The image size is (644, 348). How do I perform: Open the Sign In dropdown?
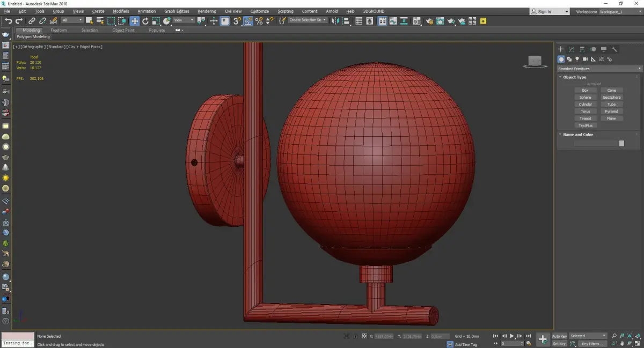click(x=549, y=11)
